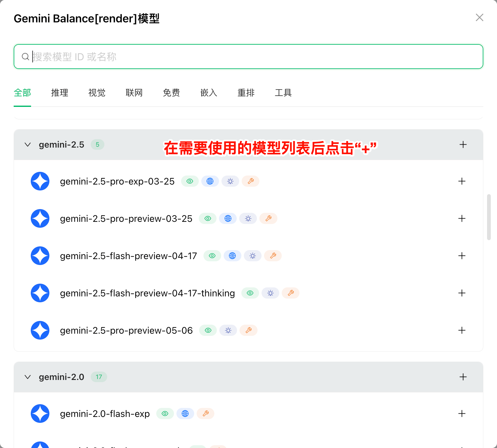Click the gemini-2.0 group title
The width and height of the screenshot is (497, 448).
(62, 377)
